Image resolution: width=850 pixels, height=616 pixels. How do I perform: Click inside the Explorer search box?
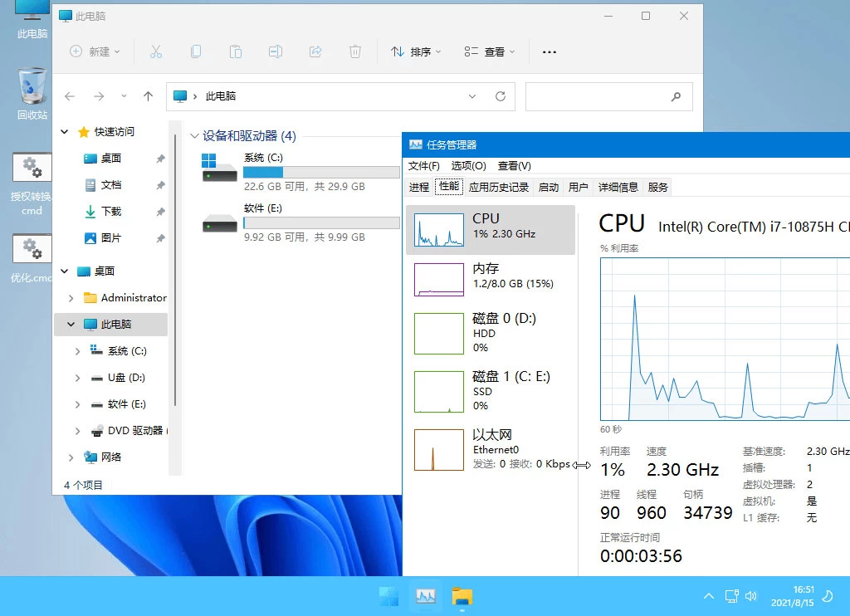[x=609, y=96]
